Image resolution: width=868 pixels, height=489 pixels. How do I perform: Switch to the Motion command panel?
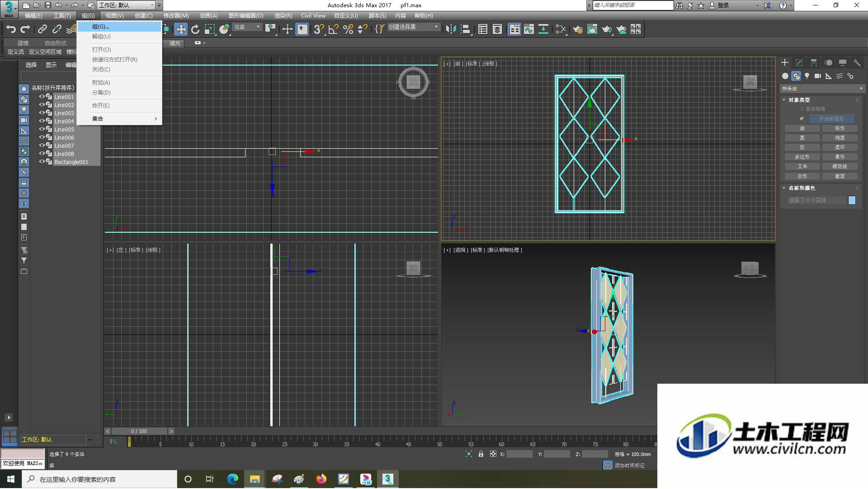coord(828,63)
